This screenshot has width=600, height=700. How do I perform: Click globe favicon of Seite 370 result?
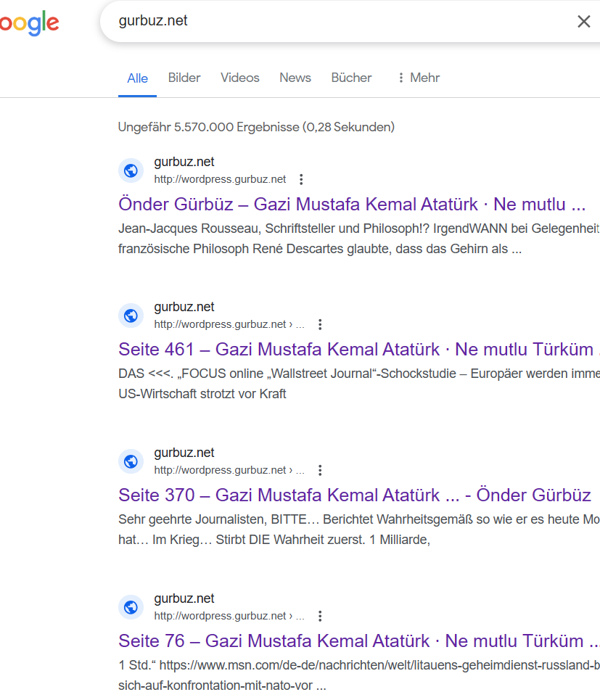[x=131, y=461]
